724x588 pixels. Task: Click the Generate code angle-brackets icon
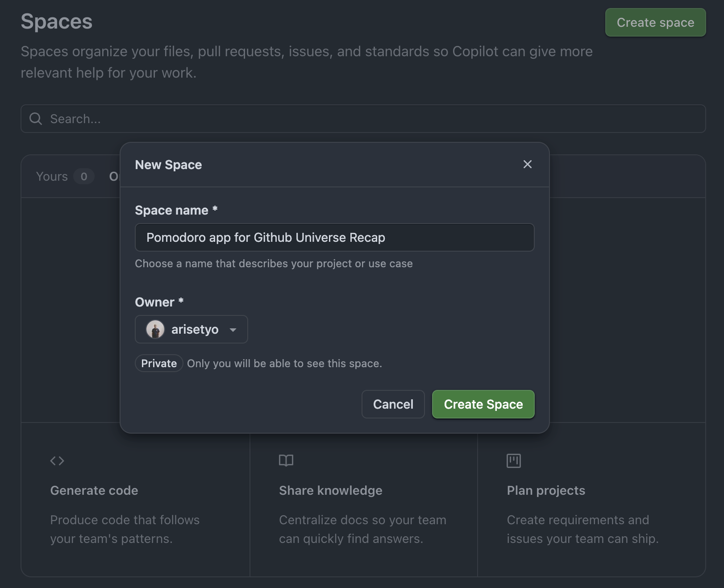pos(57,461)
